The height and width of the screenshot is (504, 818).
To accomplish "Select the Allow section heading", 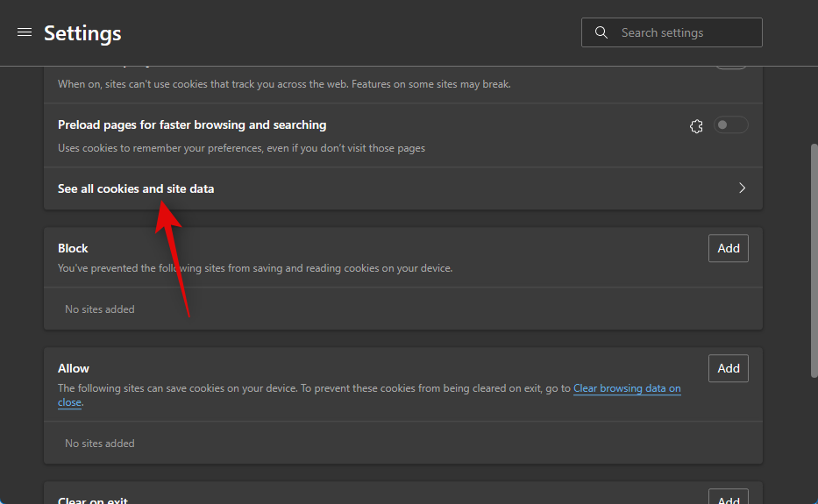I will tap(74, 368).
